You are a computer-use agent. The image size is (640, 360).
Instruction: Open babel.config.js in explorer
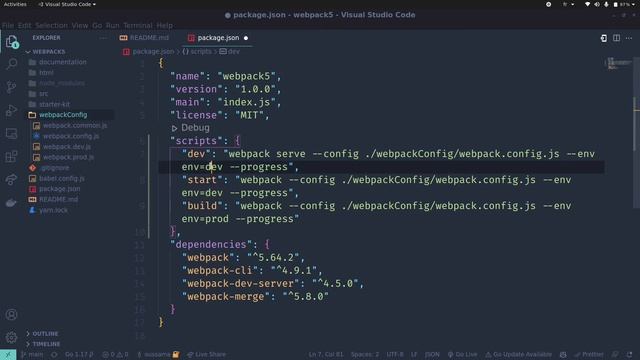[x=58, y=179]
